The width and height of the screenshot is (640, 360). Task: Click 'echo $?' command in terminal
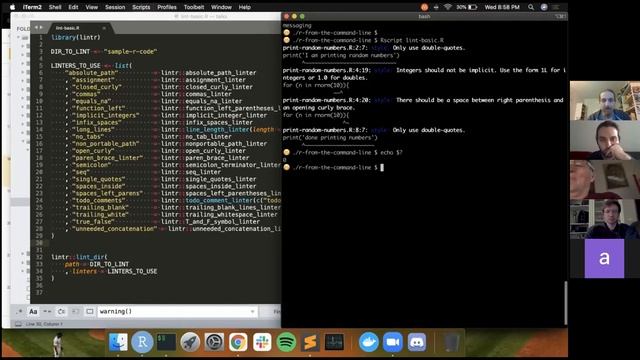click(x=391, y=152)
